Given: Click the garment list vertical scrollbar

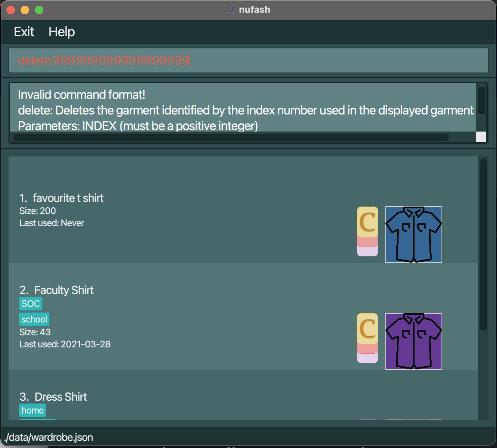Looking at the screenshot, I should point(483,245).
